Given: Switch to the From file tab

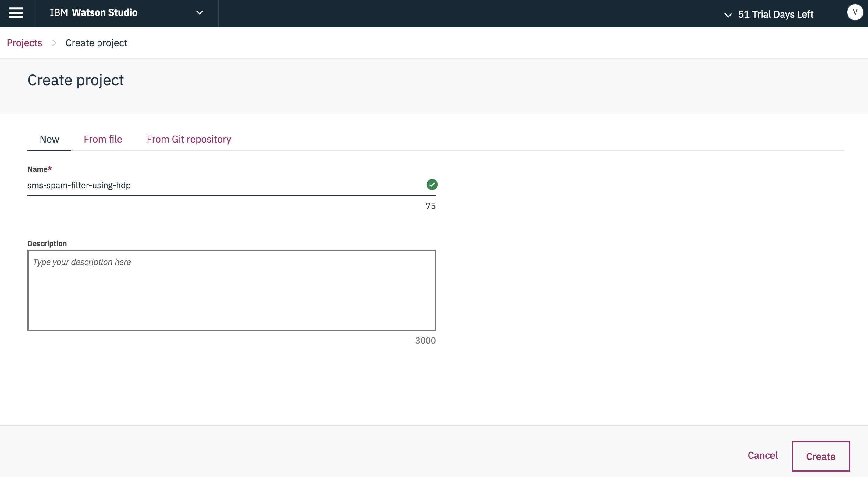Looking at the screenshot, I should (103, 139).
